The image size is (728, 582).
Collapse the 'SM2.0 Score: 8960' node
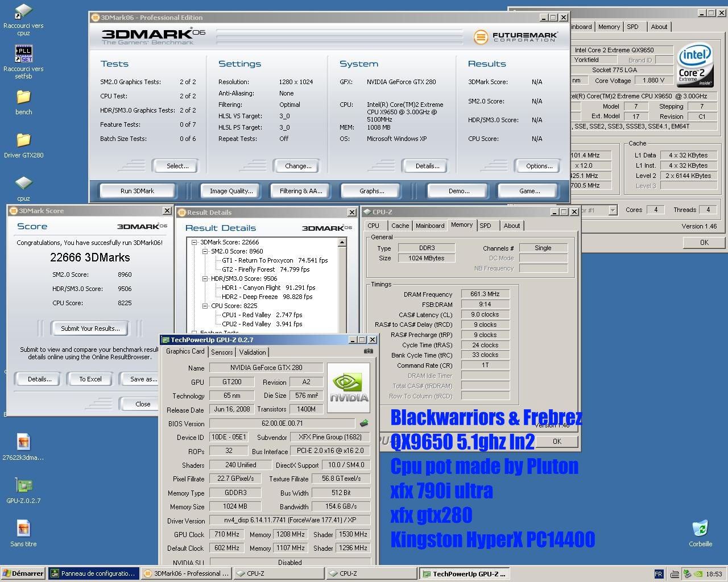tap(205, 251)
